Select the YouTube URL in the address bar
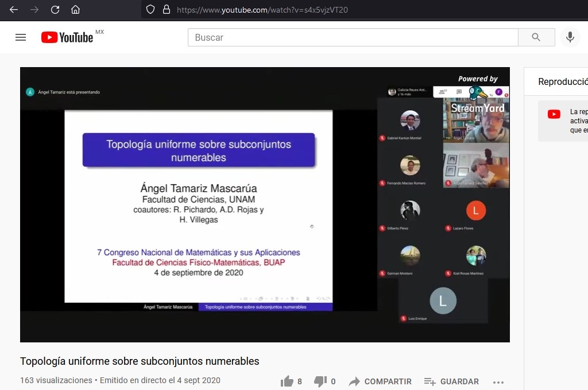The image size is (588, 390). [262, 10]
